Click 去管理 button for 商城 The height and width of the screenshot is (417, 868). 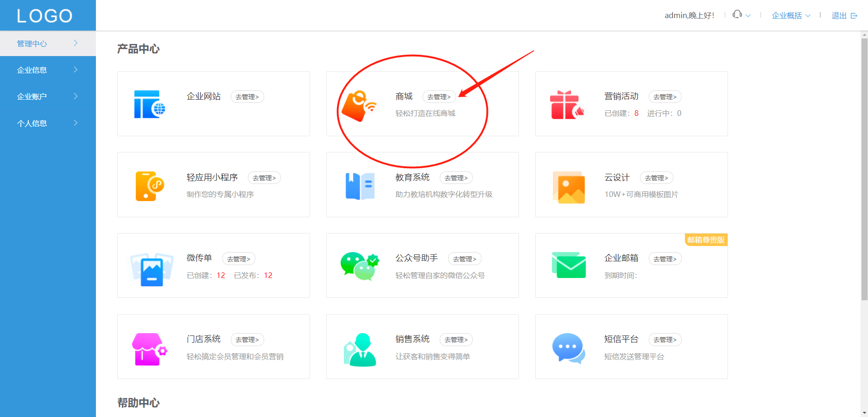click(x=439, y=97)
